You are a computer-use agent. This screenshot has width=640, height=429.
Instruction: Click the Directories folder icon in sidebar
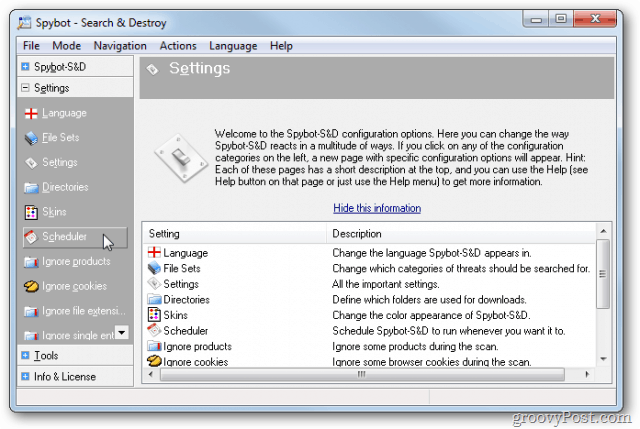coord(31,188)
